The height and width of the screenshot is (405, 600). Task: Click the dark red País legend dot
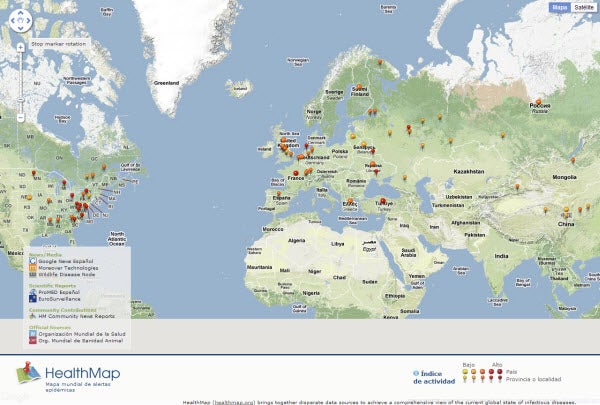point(499,371)
